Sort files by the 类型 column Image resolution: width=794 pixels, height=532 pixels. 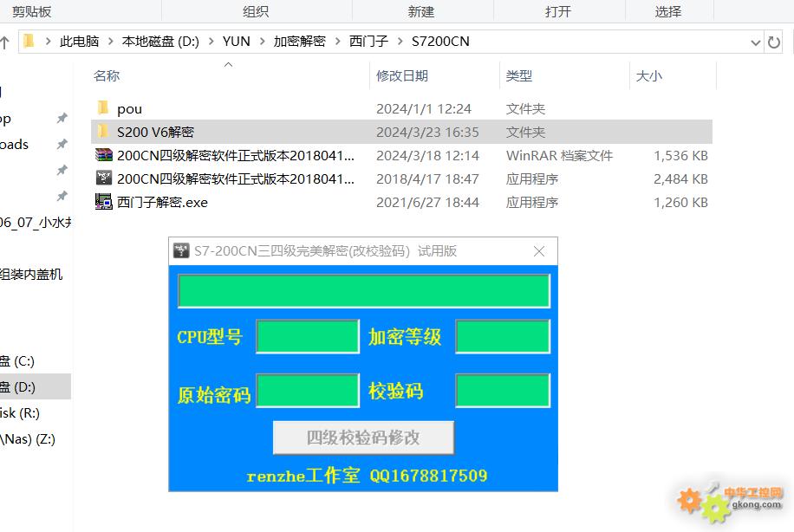(519, 76)
